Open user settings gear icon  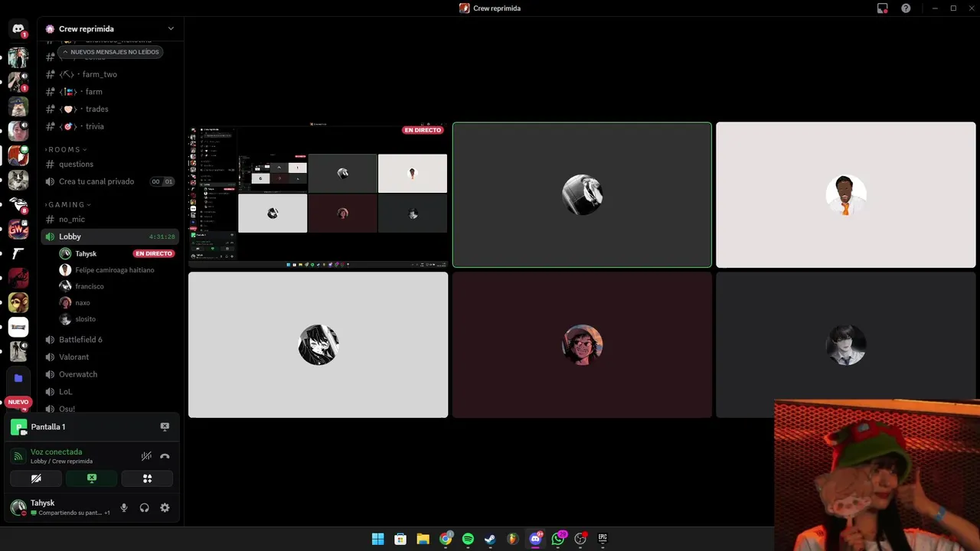(x=165, y=507)
